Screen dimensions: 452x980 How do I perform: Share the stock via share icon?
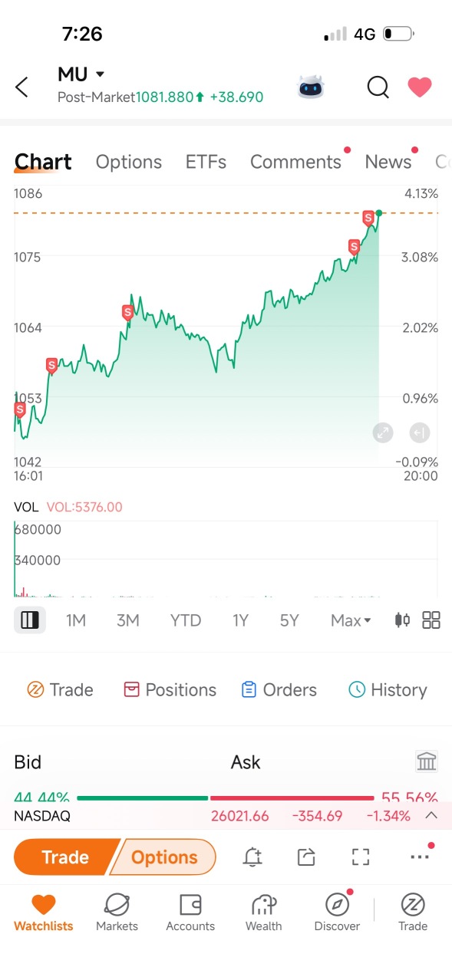306,857
